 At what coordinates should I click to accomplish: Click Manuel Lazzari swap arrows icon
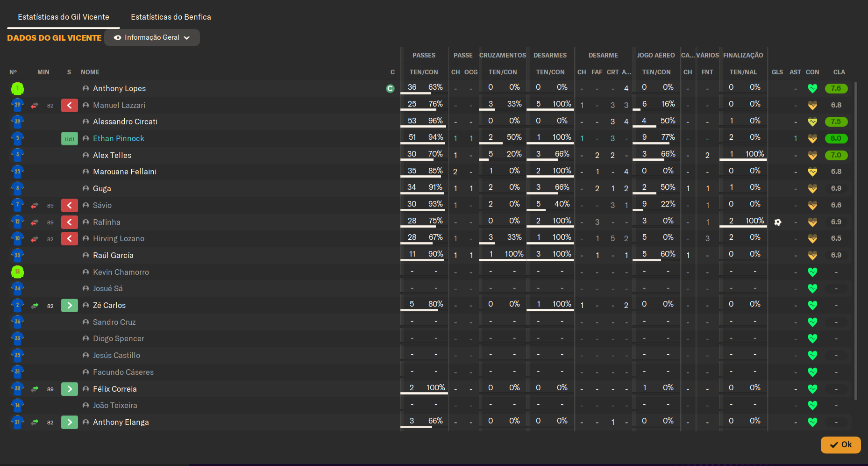[35, 106]
